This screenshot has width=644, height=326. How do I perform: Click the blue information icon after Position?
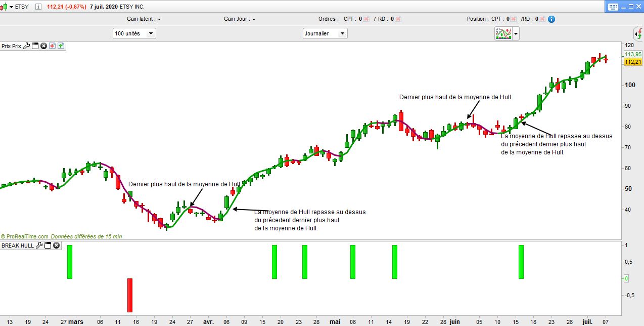click(x=551, y=19)
